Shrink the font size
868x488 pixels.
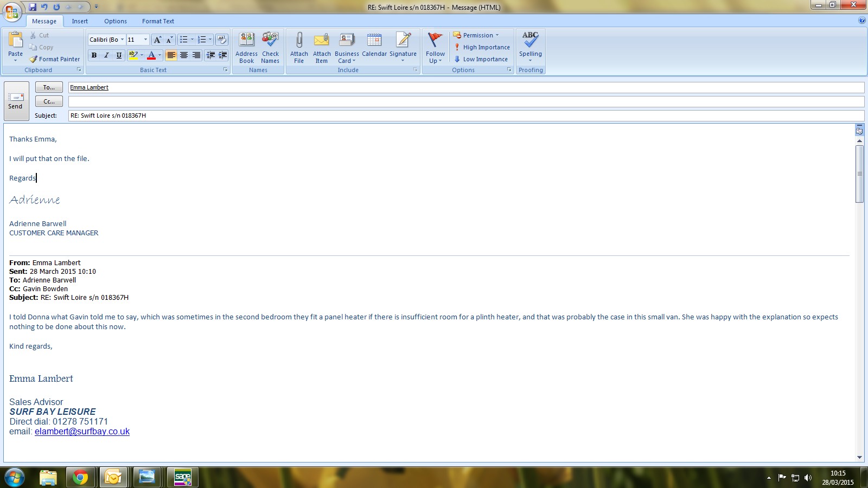coord(169,40)
